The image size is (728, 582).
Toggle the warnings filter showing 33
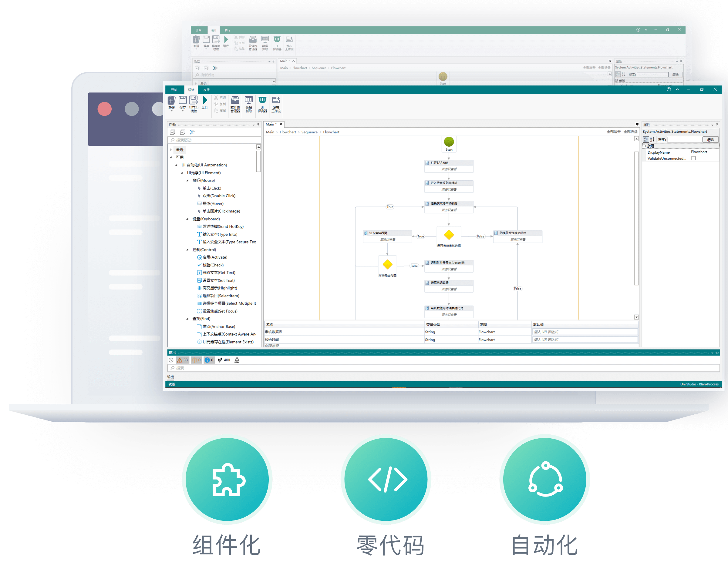(183, 360)
